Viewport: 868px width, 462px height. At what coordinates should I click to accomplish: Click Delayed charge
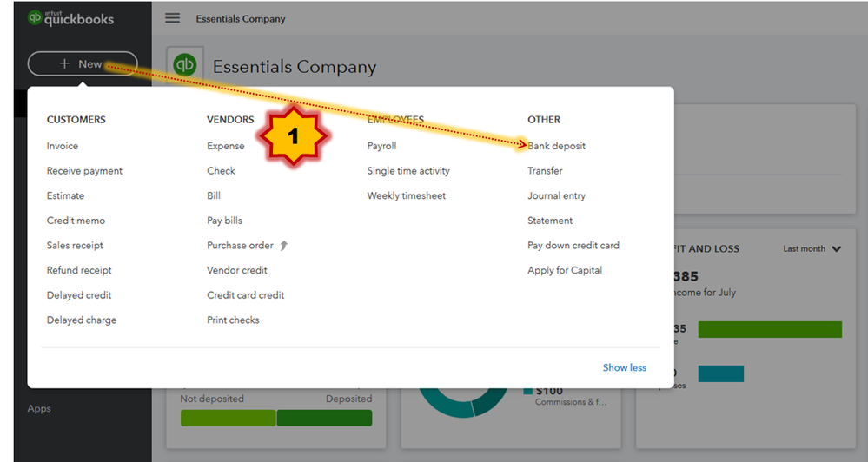[x=82, y=320]
